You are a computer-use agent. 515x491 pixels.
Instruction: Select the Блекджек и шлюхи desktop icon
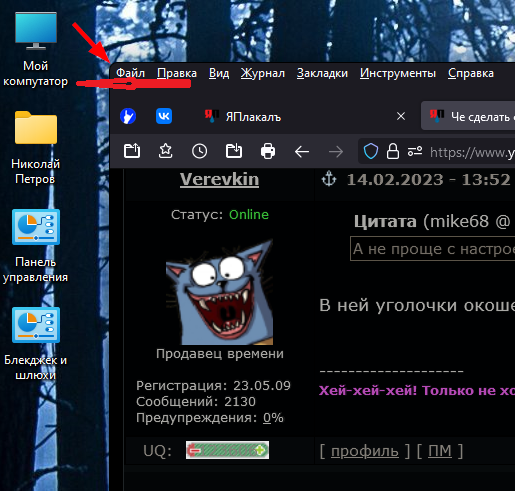36,344
